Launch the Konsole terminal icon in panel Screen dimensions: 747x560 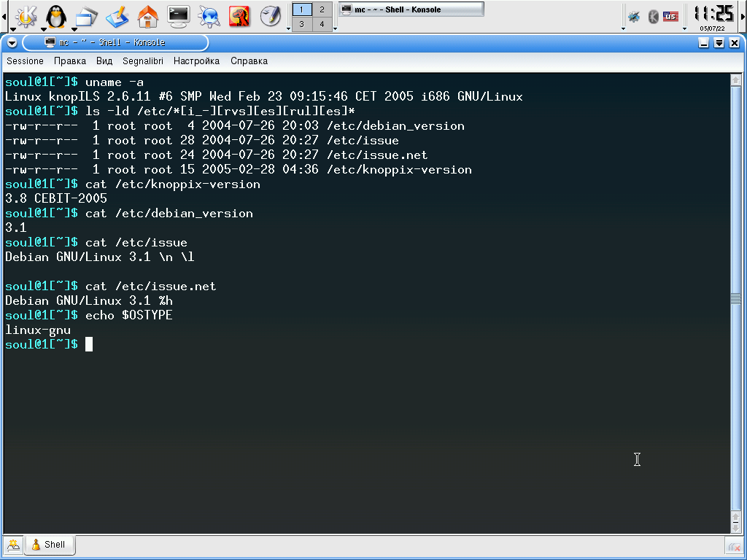179,16
